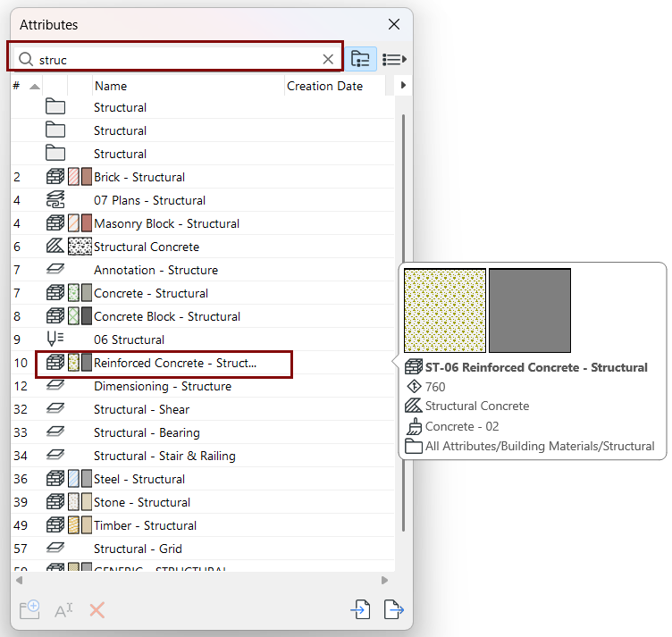Click the layer combination icon for 07 Plans - Structural

click(55, 199)
